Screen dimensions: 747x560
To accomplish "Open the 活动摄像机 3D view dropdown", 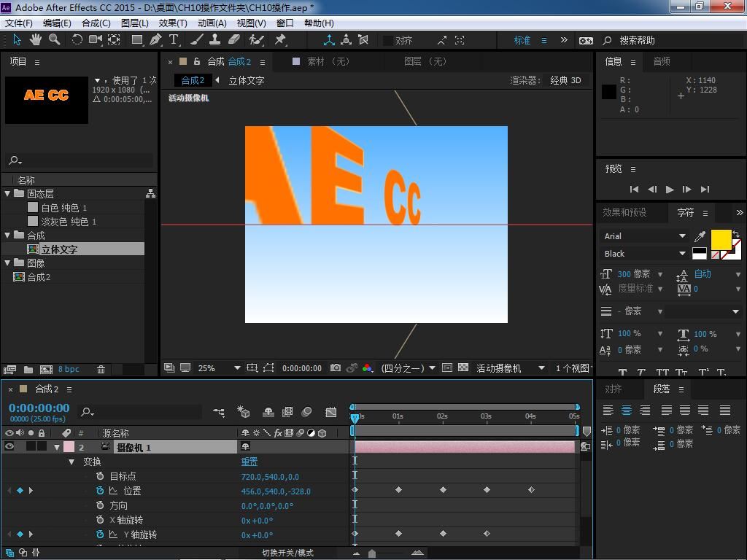I will 510,368.
